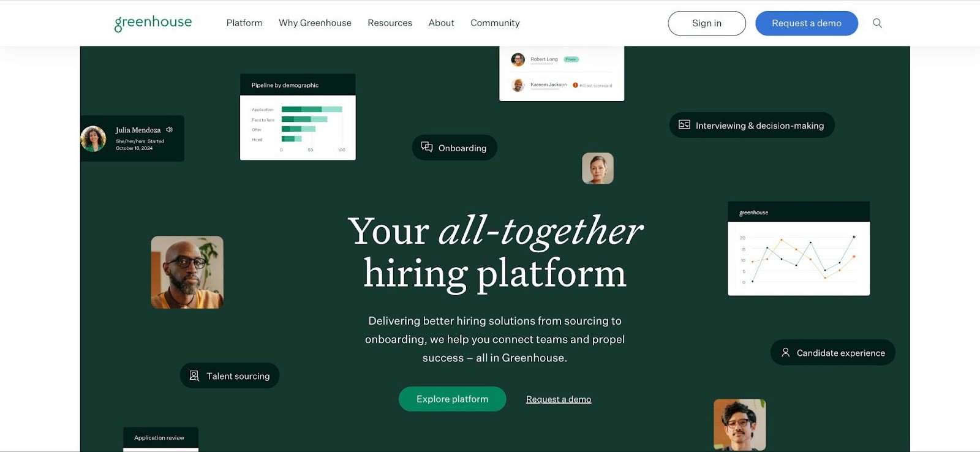Click the greenhouse line chart card

[799, 249]
